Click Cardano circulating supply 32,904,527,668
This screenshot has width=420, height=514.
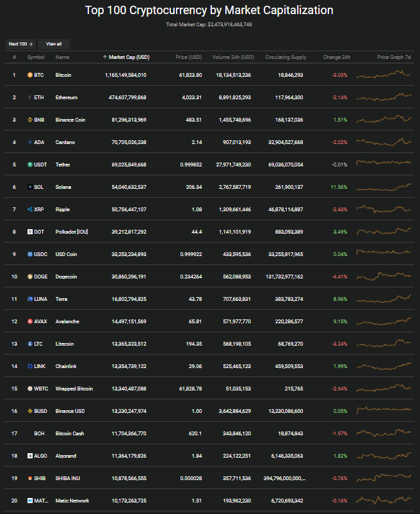point(286,142)
